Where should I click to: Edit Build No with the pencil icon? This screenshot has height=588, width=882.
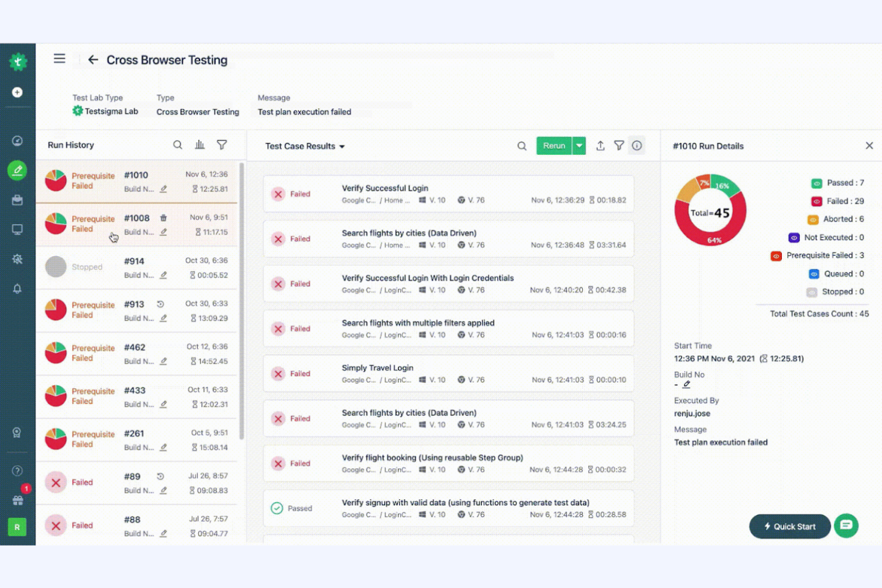tap(687, 385)
